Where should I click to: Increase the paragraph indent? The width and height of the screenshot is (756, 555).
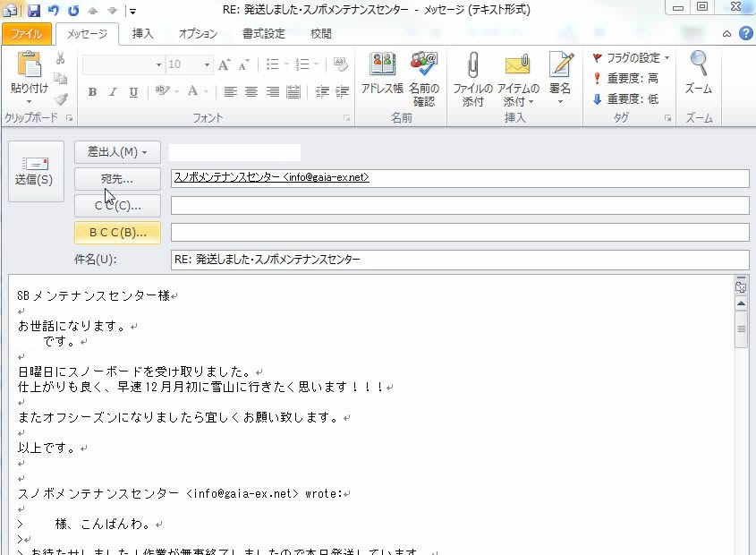tap(343, 91)
